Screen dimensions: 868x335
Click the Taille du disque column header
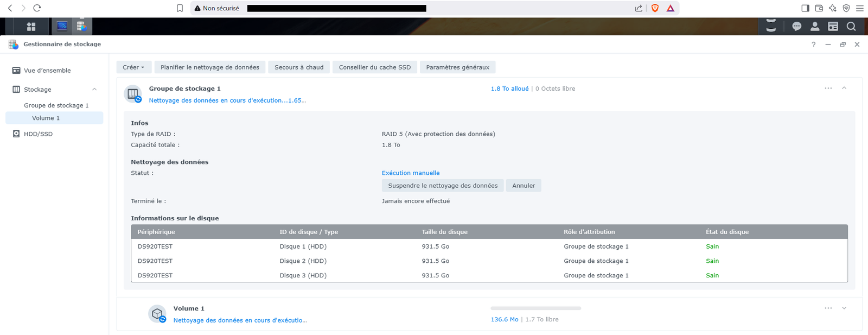[x=487, y=232]
